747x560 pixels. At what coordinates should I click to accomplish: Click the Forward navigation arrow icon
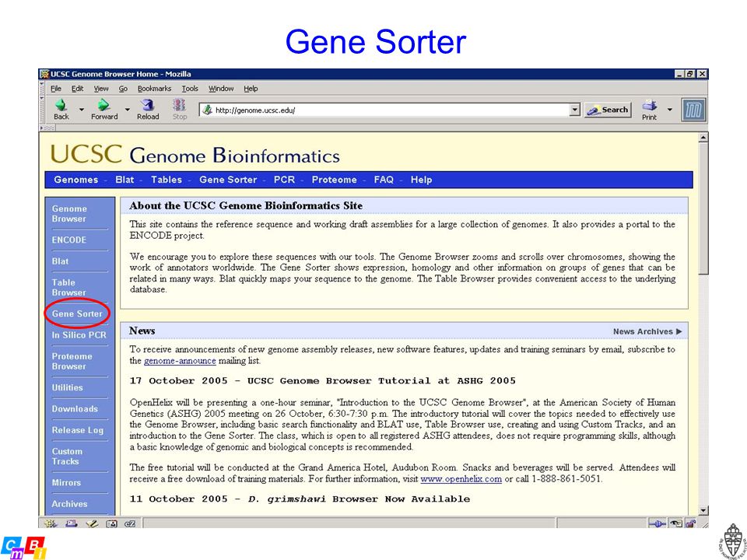pos(103,105)
